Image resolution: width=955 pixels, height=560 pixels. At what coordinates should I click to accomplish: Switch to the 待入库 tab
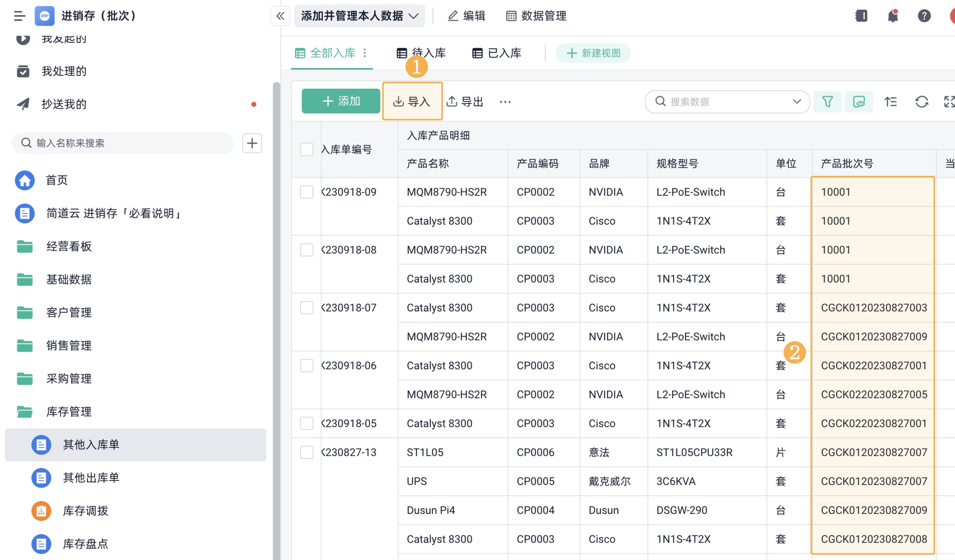pos(421,53)
